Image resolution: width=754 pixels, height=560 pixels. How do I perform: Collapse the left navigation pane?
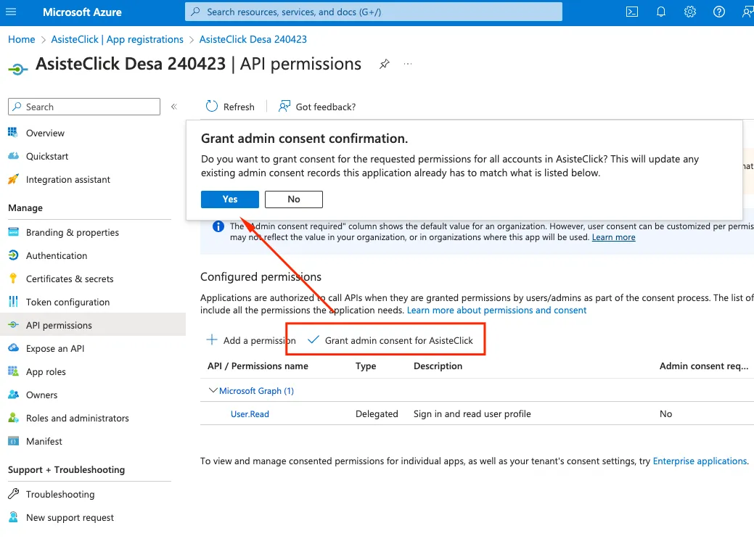point(174,107)
